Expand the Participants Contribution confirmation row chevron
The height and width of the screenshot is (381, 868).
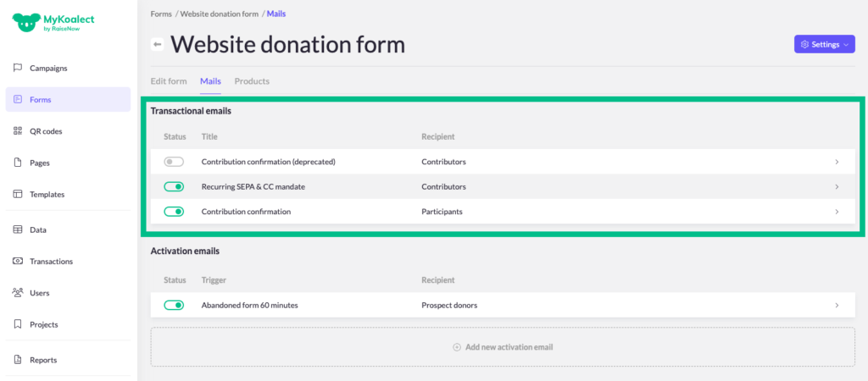pyautogui.click(x=837, y=212)
